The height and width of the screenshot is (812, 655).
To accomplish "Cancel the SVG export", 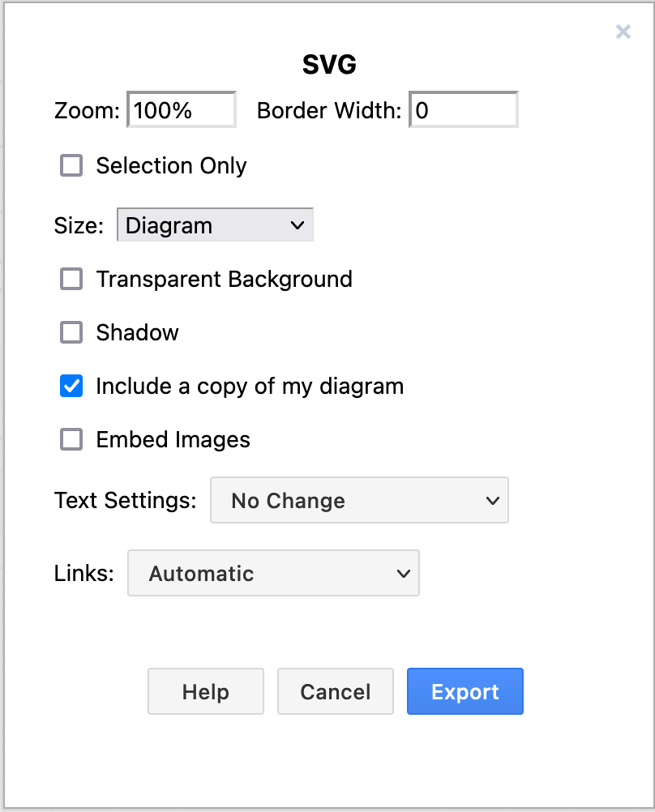I will (335, 691).
